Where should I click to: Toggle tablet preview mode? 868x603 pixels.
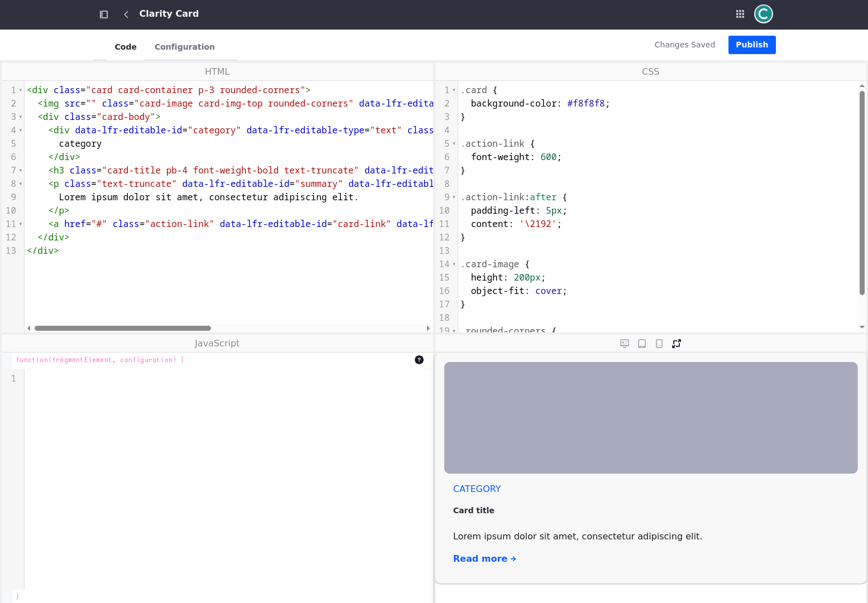641,344
